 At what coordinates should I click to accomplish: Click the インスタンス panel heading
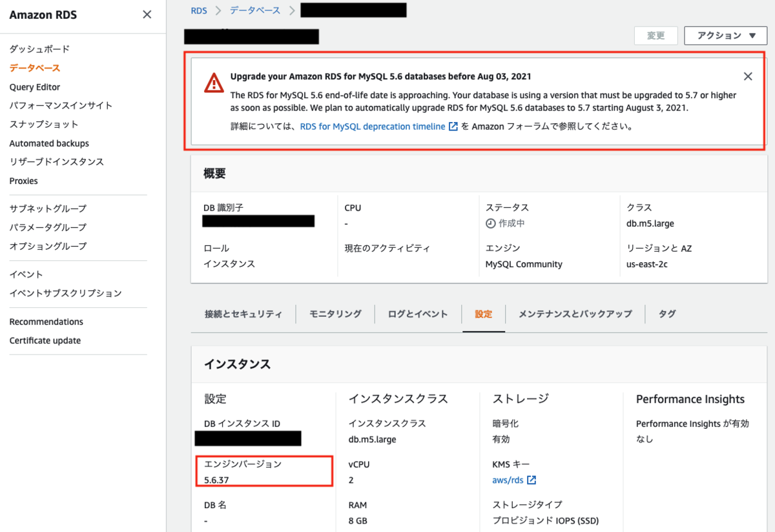click(237, 364)
